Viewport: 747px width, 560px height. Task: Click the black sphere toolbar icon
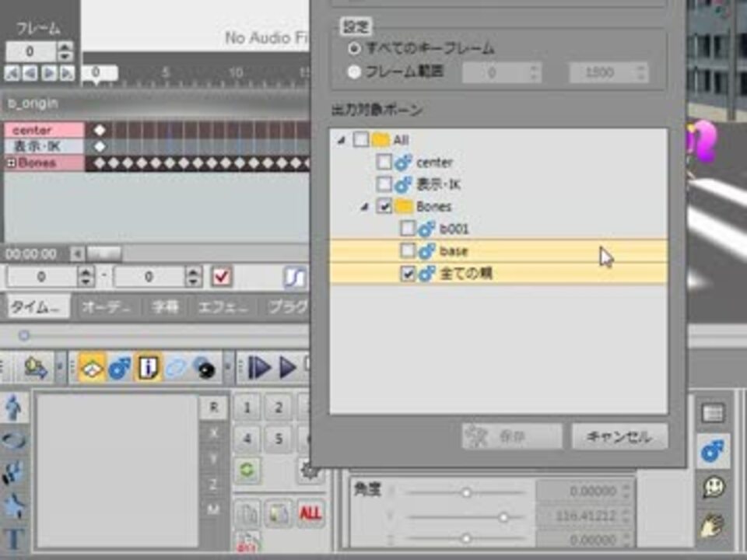pyautogui.click(x=205, y=368)
